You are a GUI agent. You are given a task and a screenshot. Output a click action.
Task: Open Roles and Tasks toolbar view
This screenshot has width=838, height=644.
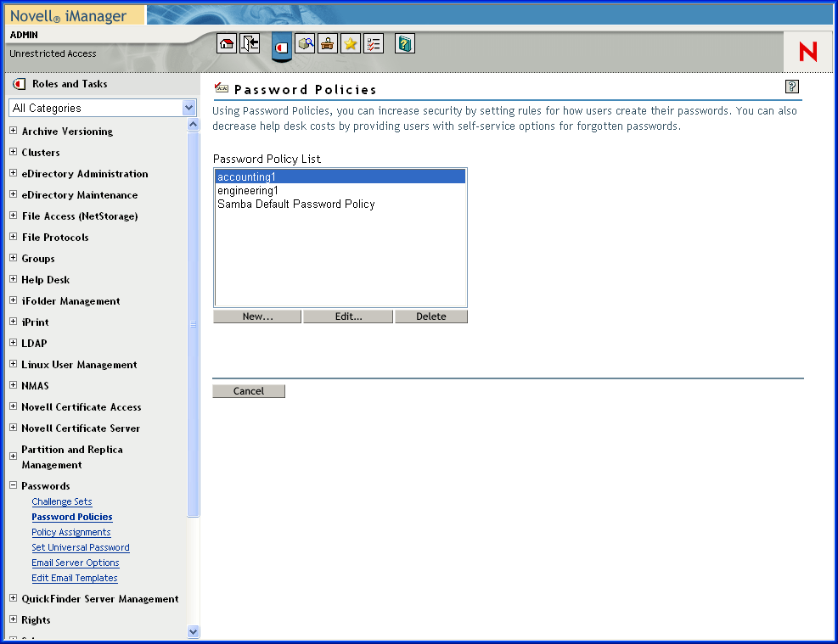[x=282, y=46]
